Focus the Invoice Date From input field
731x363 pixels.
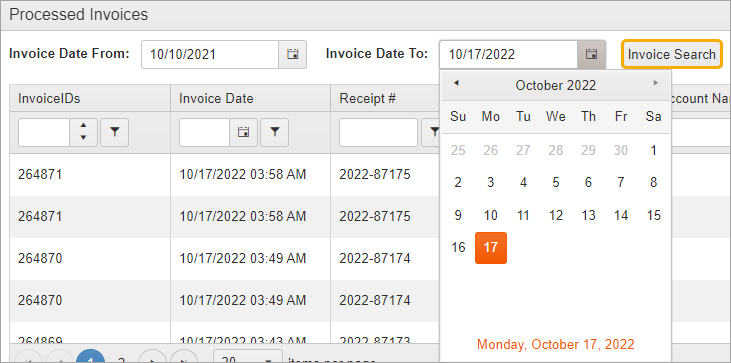pos(210,55)
